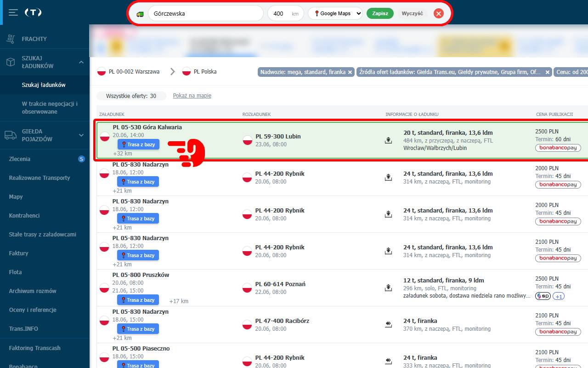Click the loading icon for the Lubin offer
Viewport: 588px width, 368px height.
click(x=388, y=140)
